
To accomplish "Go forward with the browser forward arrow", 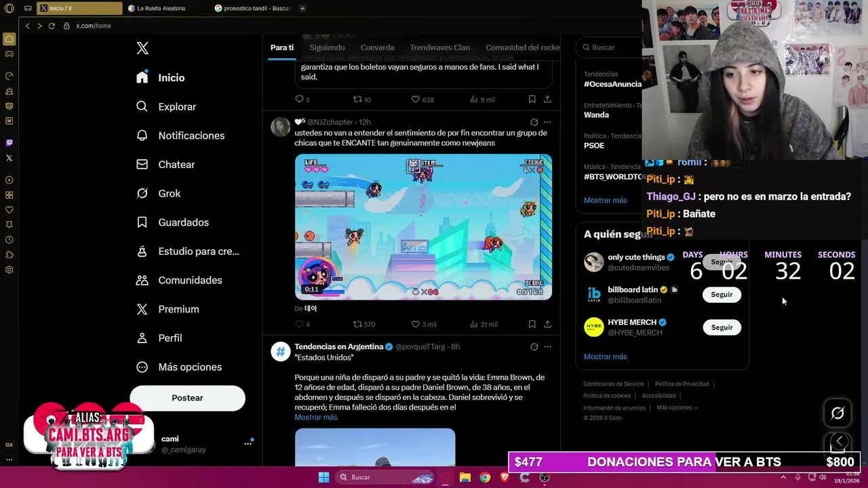I will point(39,26).
